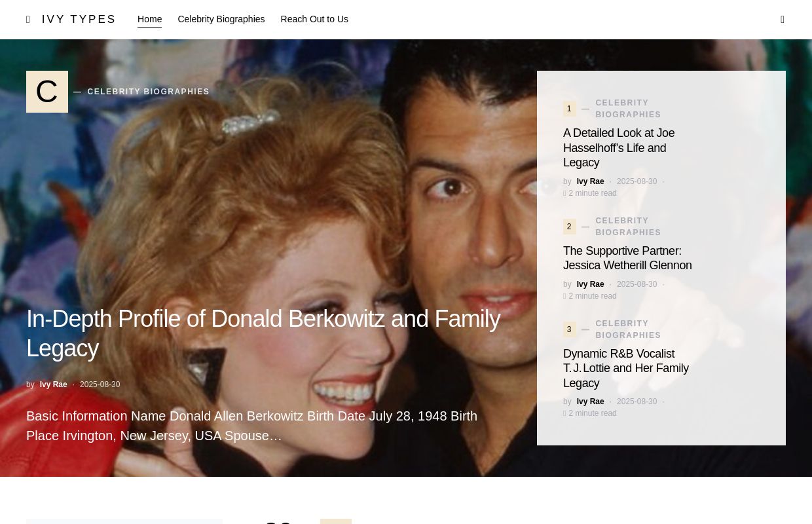Go to the Home menu item
Viewport: 812px width, 524px height.
pyautogui.click(x=149, y=20)
